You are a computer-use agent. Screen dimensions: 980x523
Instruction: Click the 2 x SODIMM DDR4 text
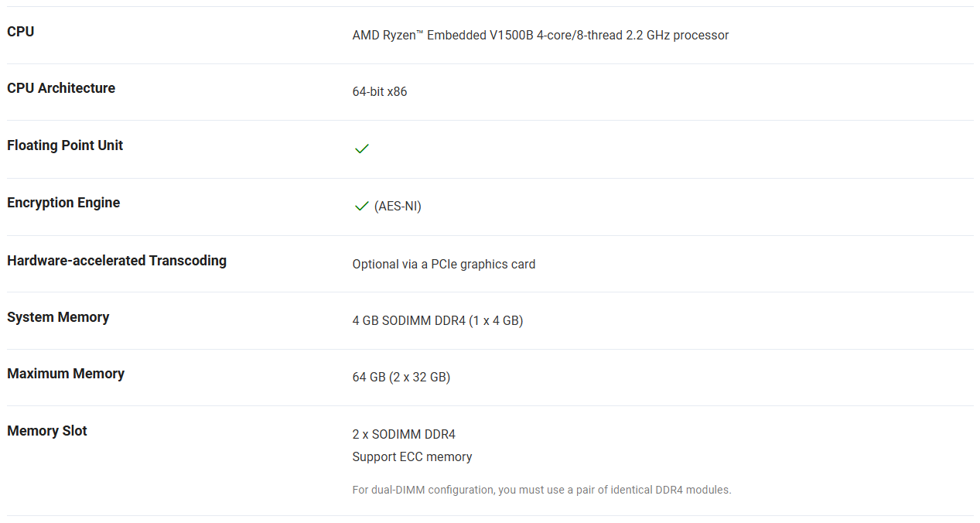click(404, 435)
